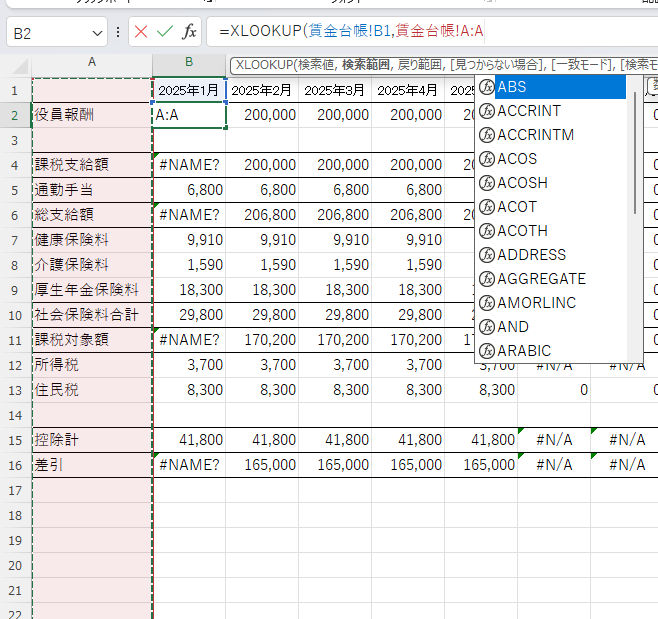Select ACCRINT in the function list
Screen dimensions: 658x619
click(x=553, y=111)
